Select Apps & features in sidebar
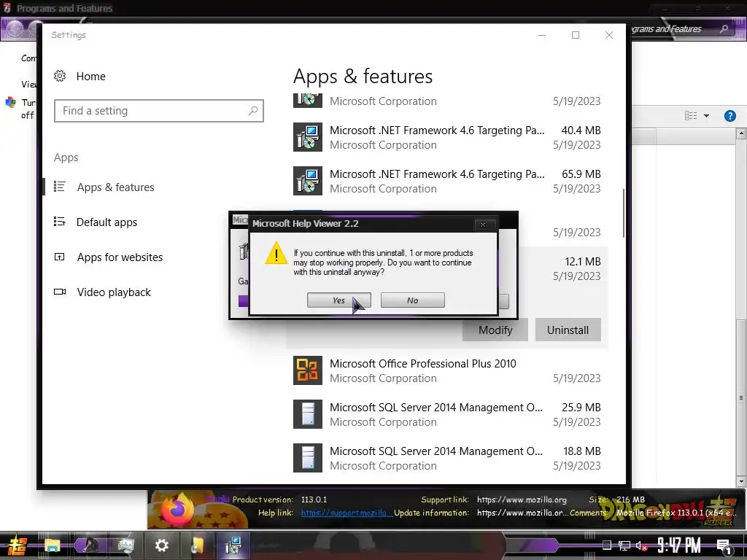 (x=116, y=187)
